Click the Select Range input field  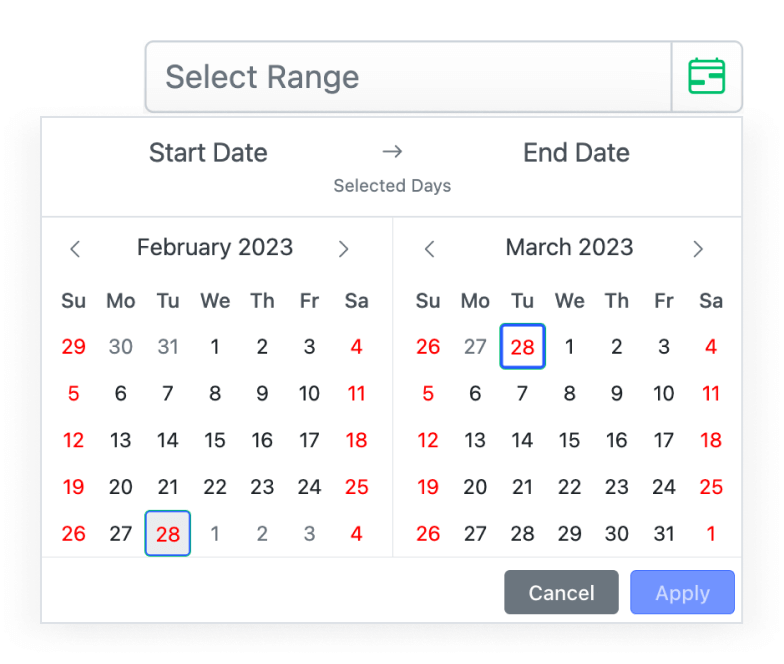(x=408, y=77)
